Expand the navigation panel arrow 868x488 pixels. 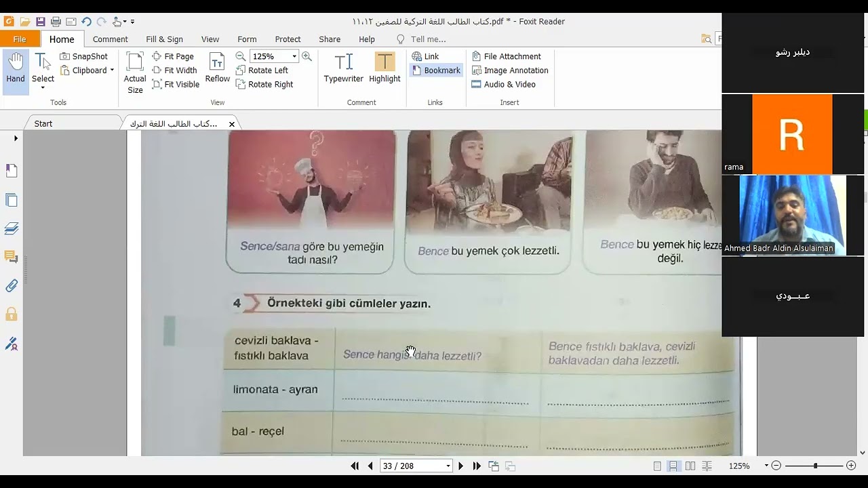pyautogui.click(x=16, y=138)
